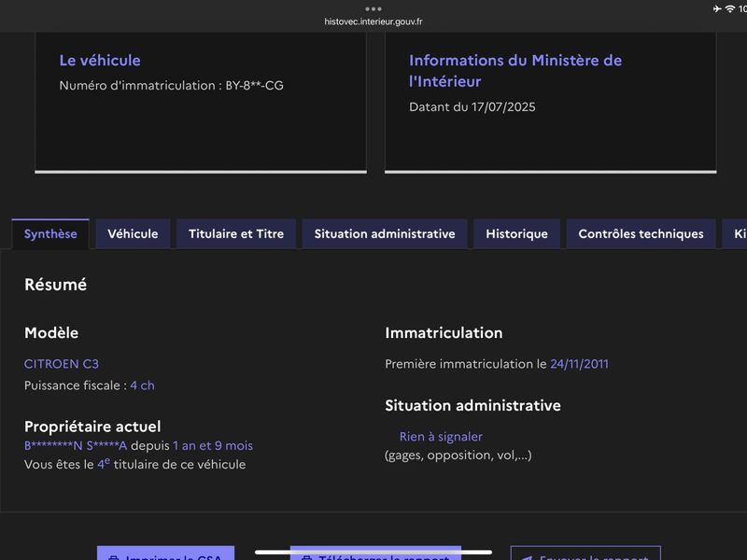The image size is (747, 560).
Task: Open the three-dot multitasking menu
Action: click(x=373, y=8)
